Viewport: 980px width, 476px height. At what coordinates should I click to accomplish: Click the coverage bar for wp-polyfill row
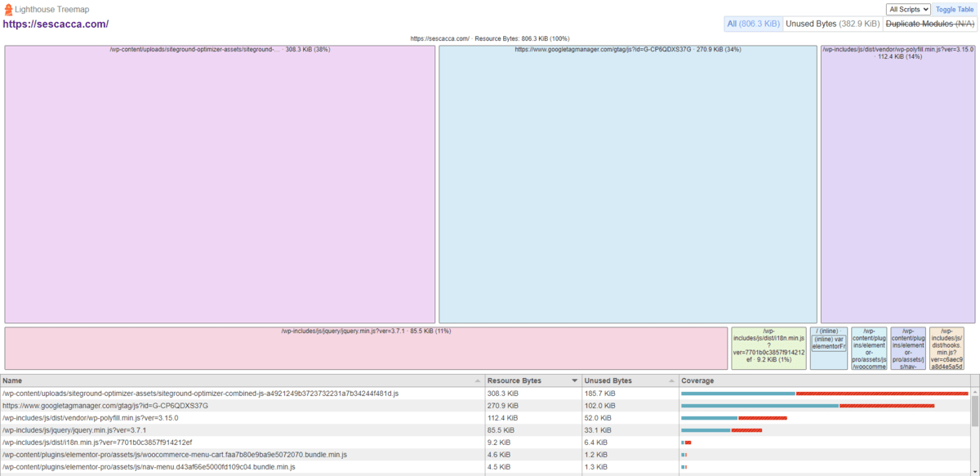734,418
